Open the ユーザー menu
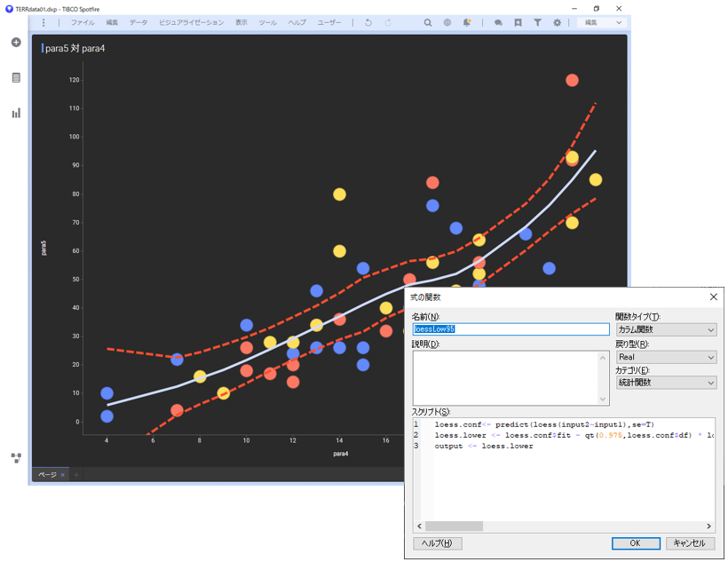This screenshot has width=728, height=562. pos(329,22)
